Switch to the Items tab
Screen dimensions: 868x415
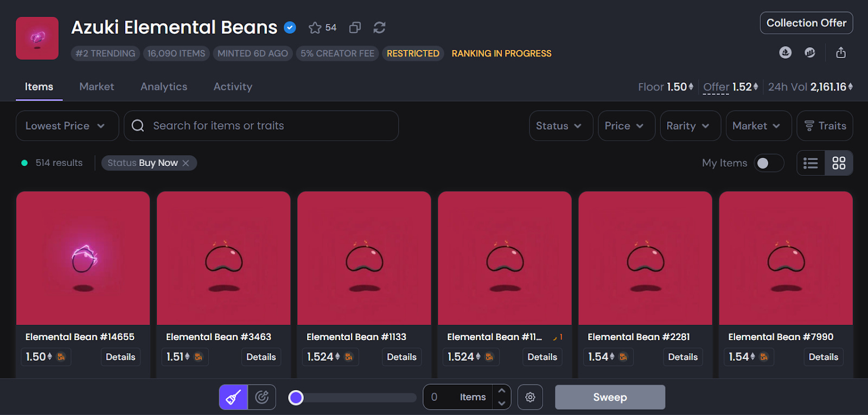pos(39,87)
